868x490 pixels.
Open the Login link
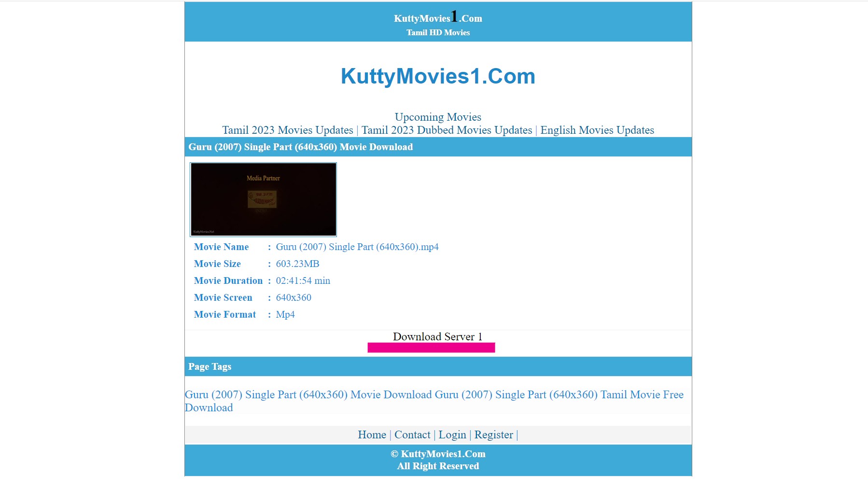pyautogui.click(x=452, y=434)
